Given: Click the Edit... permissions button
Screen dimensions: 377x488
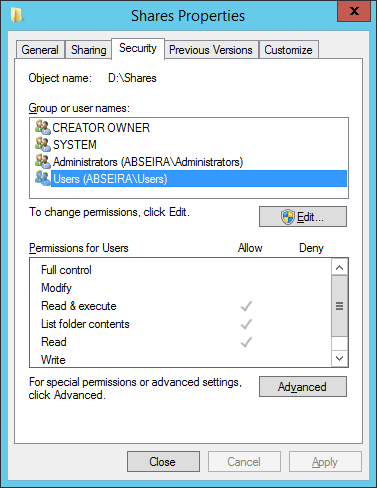Looking at the screenshot, I should (x=303, y=217).
